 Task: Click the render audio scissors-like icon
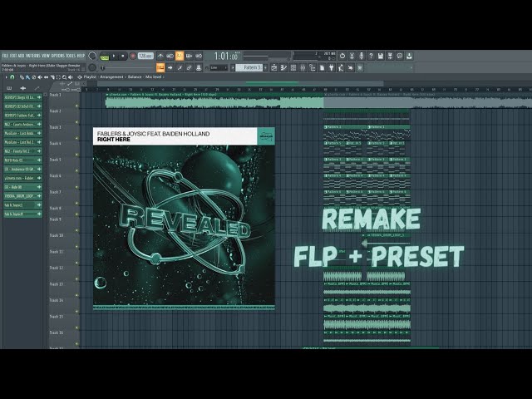(352, 56)
